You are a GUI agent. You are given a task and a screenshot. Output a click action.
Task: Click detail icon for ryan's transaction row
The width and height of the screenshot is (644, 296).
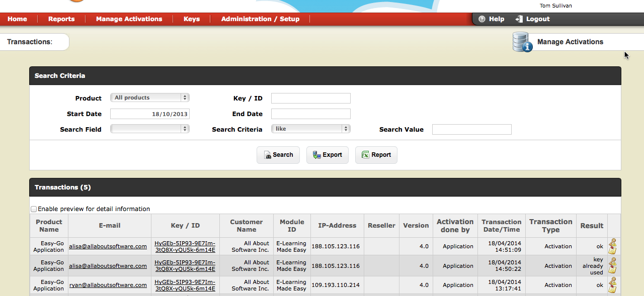pyautogui.click(x=612, y=285)
